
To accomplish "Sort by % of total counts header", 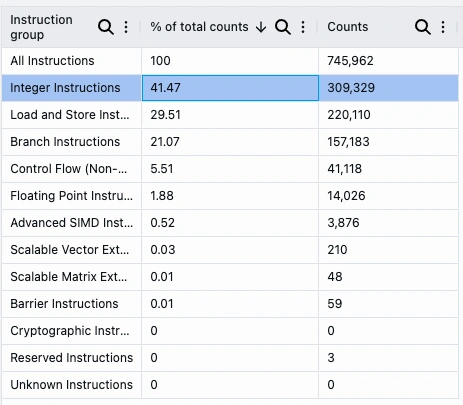I will point(199,27).
